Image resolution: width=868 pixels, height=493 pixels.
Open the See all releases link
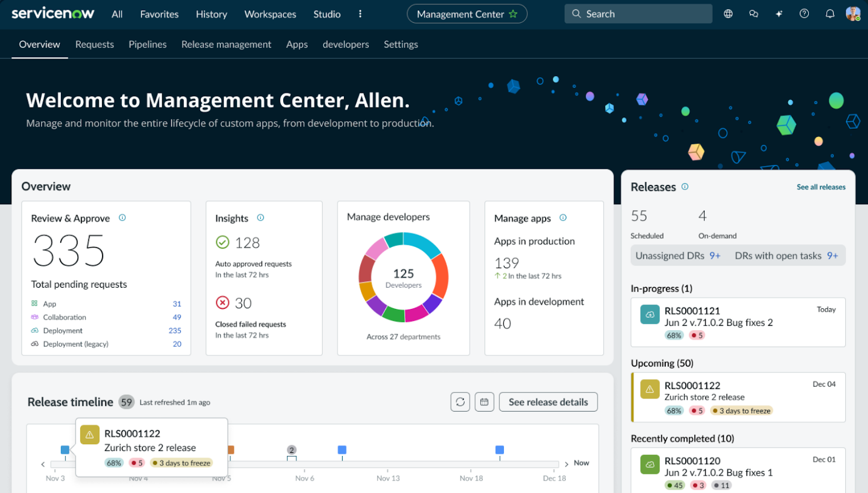tap(821, 187)
